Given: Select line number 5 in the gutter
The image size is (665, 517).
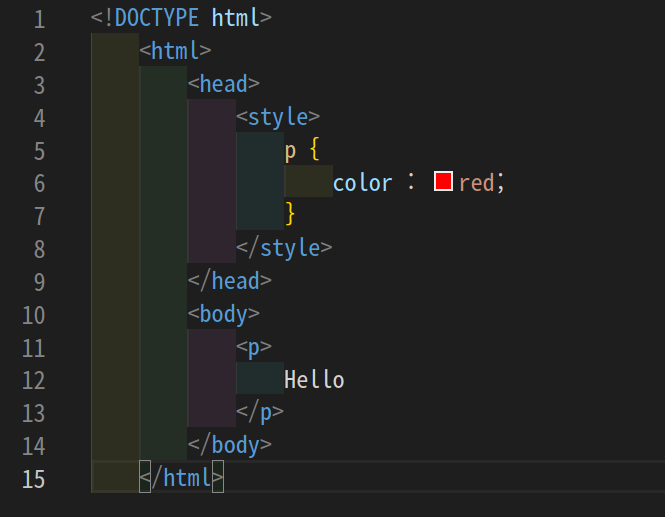Looking at the screenshot, I should 39,151.
